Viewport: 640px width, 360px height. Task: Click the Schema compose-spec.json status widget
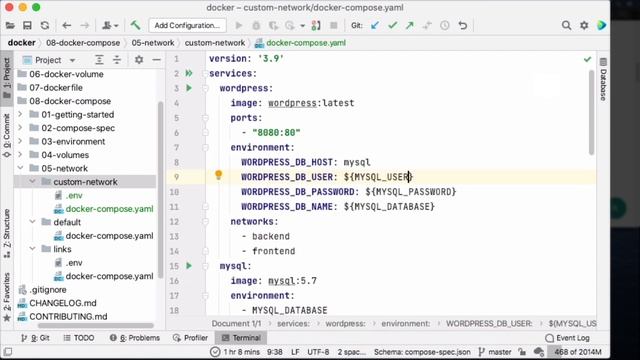pos(422,352)
